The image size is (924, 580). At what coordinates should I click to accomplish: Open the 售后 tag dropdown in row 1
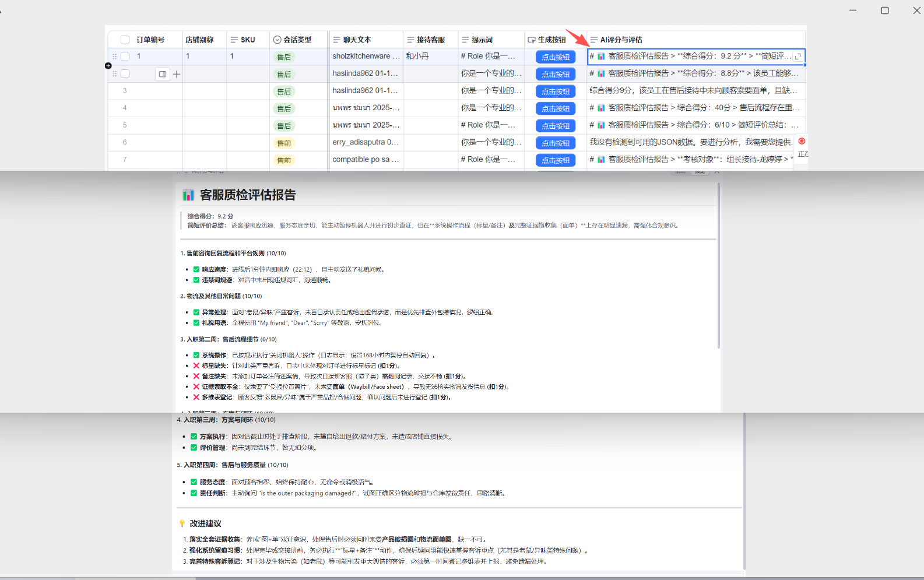point(284,57)
